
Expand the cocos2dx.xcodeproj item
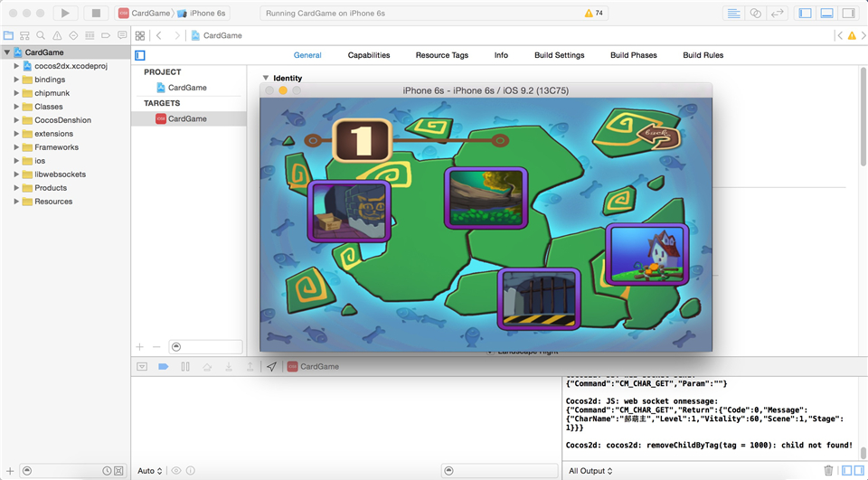click(16, 66)
